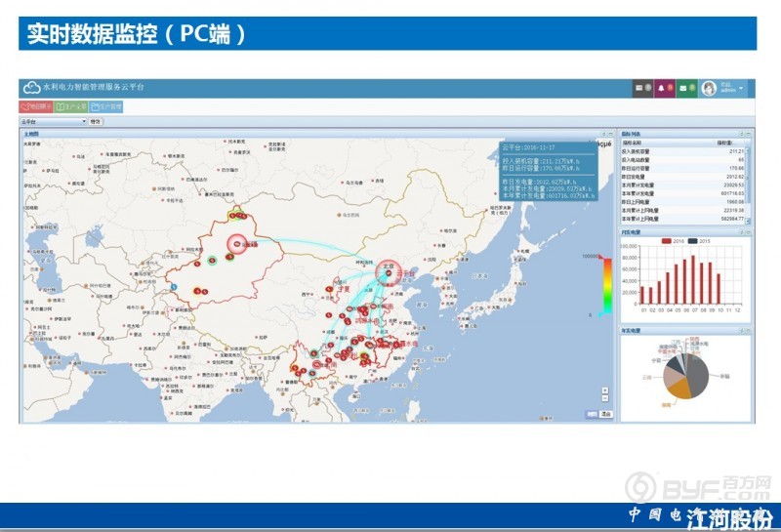Image resolution: width=781 pixels, height=532 pixels.
Task: Select the green second tab in toolbar
Action: pos(71,105)
